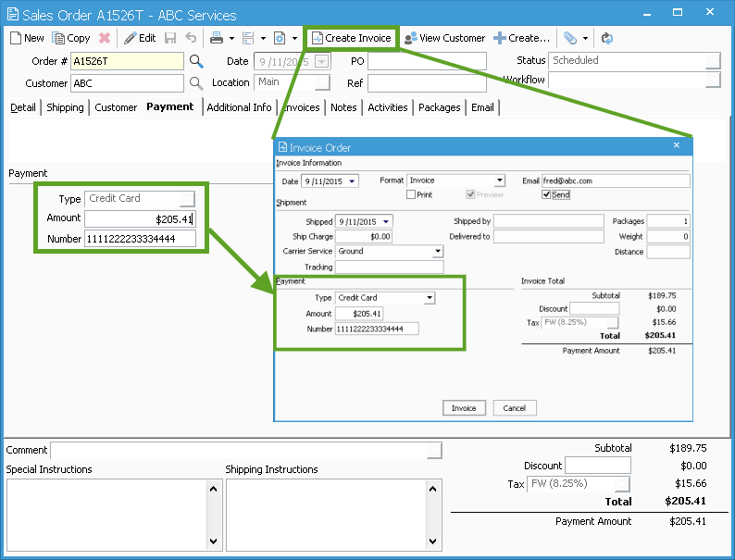Click the Refresh icon in toolbar

(x=607, y=38)
